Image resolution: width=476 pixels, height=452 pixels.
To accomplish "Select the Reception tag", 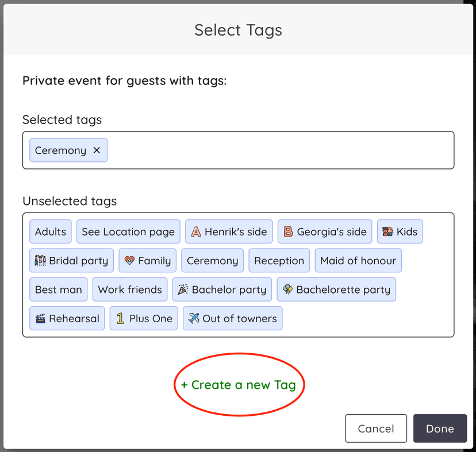I will pyautogui.click(x=279, y=260).
